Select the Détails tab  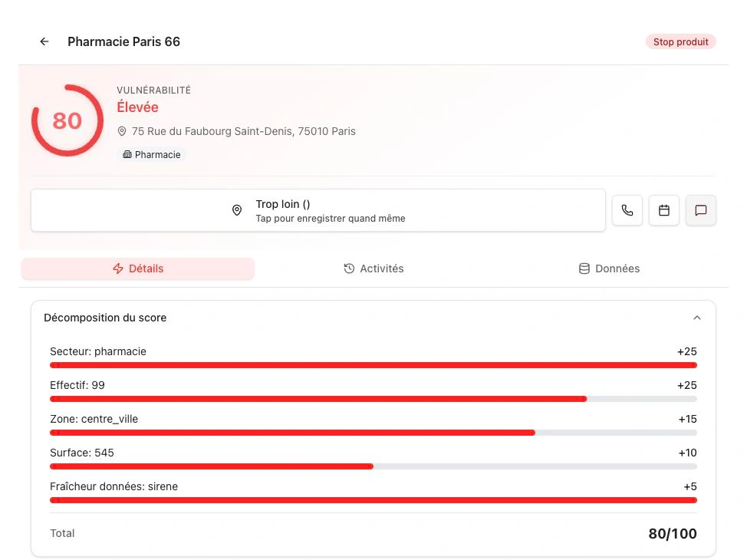[138, 268]
